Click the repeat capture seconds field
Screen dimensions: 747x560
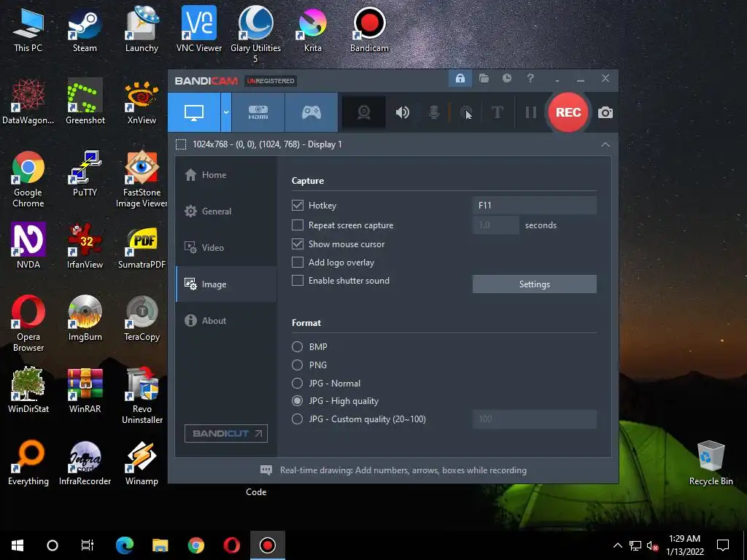click(495, 225)
